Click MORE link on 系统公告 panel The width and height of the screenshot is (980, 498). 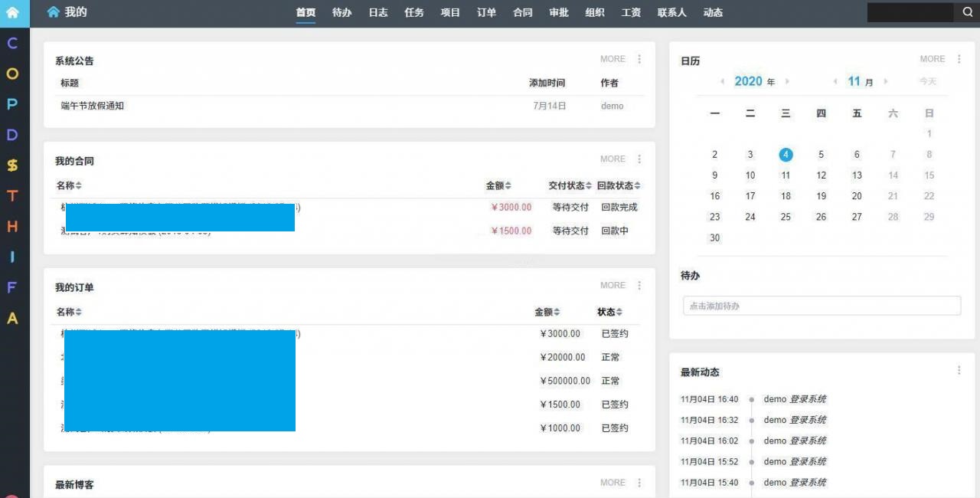coord(612,59)
